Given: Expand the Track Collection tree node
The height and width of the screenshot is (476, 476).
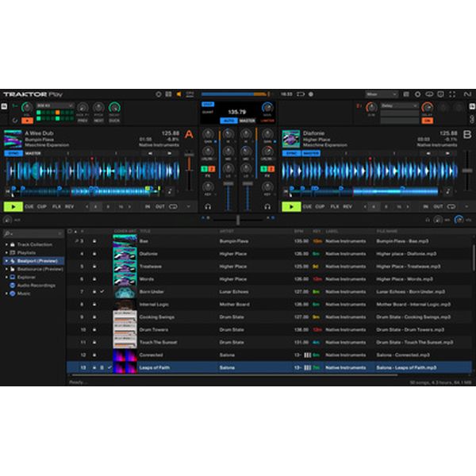Looking at the screenshot, I should [6, 244].
